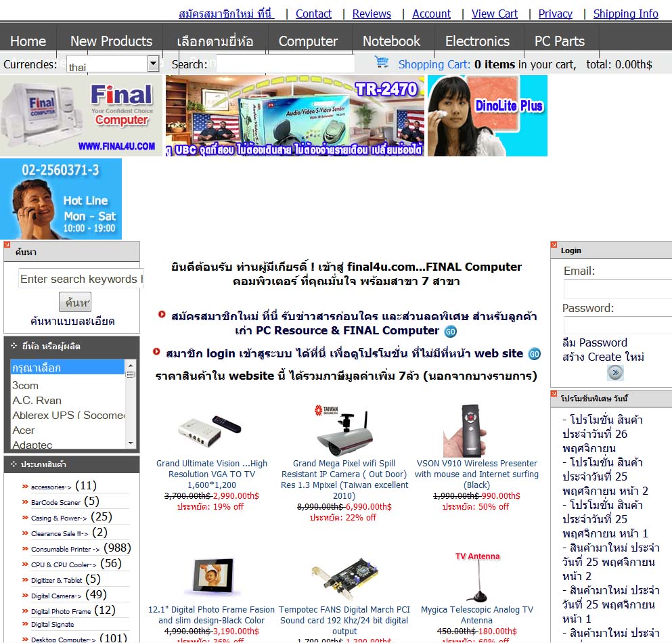Open Digital Signate category

[52, 625]
